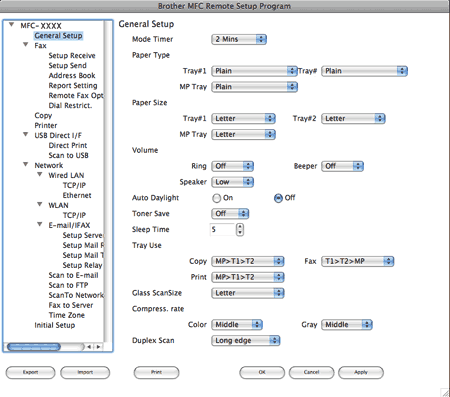This screenshot has width=450, height=397.
Task: Select Scan to E-mail item
Action: pyautogui.click(x=73, y=275)
